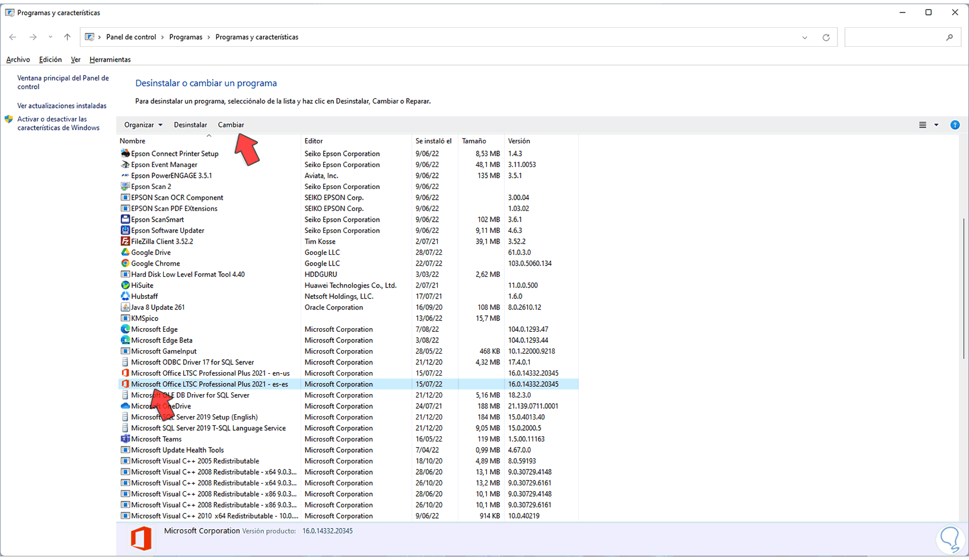Open the Ver menu
Viewport: 969px width, 560px height.
[x=75, y=60]
